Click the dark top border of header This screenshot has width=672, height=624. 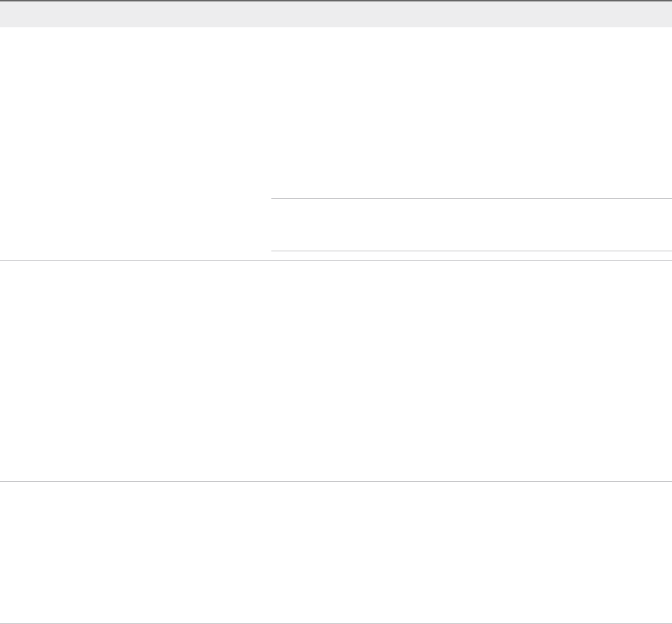click(x=336, y=1)
